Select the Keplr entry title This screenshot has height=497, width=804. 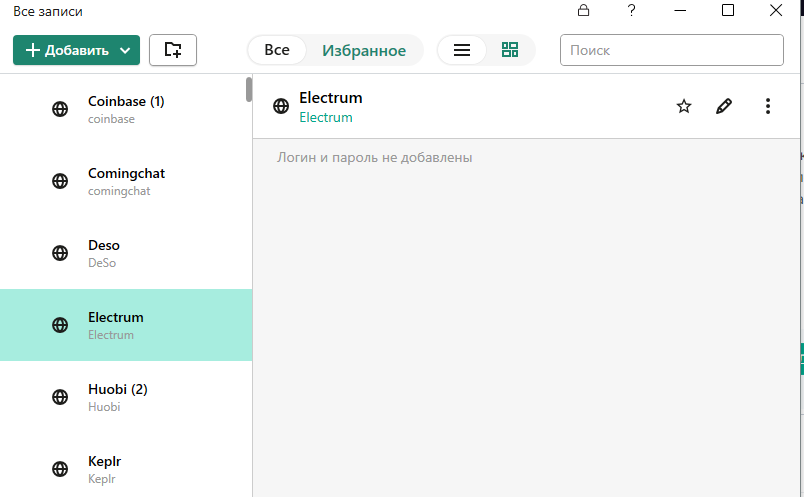pyautogui.click(x=105, y=462)
